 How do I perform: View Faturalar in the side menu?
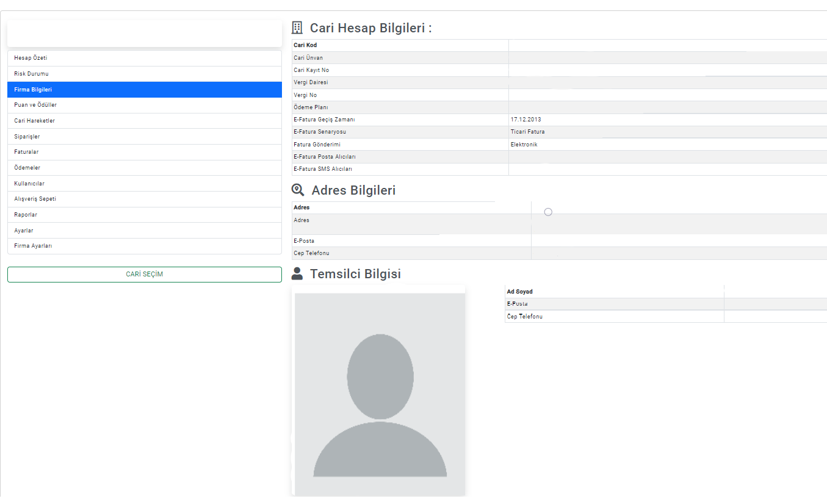tap(144, 152)
